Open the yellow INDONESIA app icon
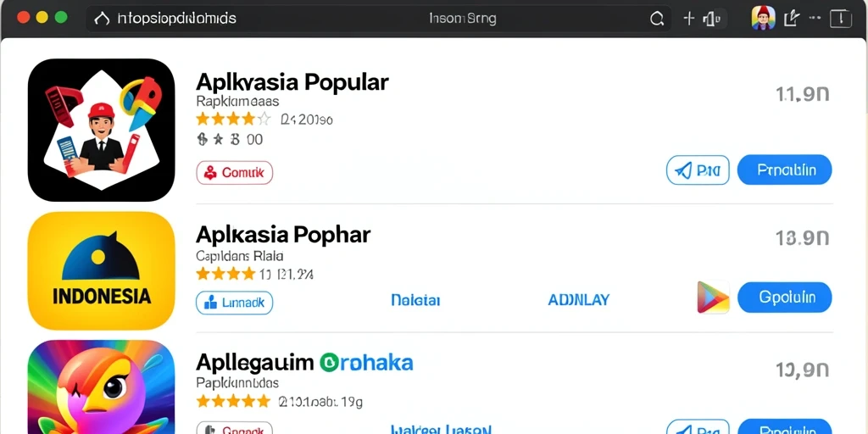 tap(102, 270)
